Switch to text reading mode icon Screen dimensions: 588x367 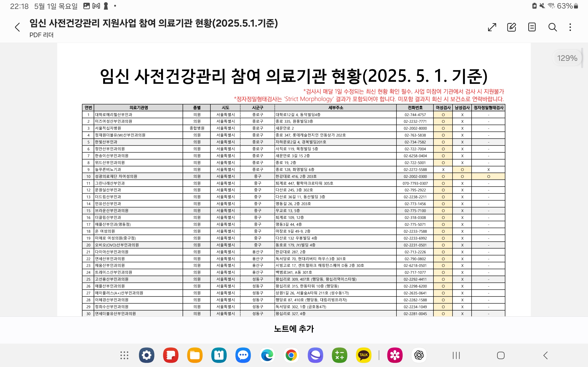[532, 27]
